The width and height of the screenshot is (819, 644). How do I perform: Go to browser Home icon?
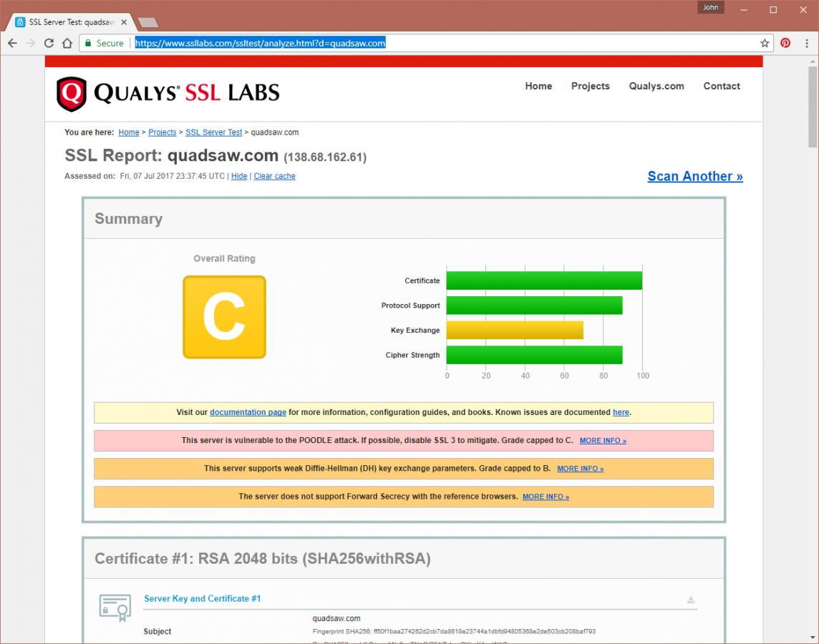point(67,43)
